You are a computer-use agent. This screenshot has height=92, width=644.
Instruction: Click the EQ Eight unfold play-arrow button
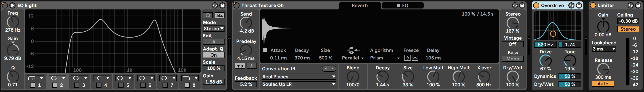pyautogui.click(x=12, y=5)
